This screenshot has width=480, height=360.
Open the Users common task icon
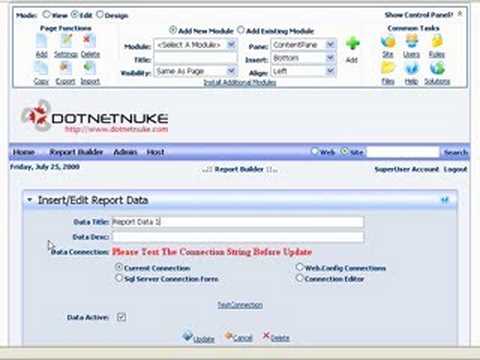412,41
